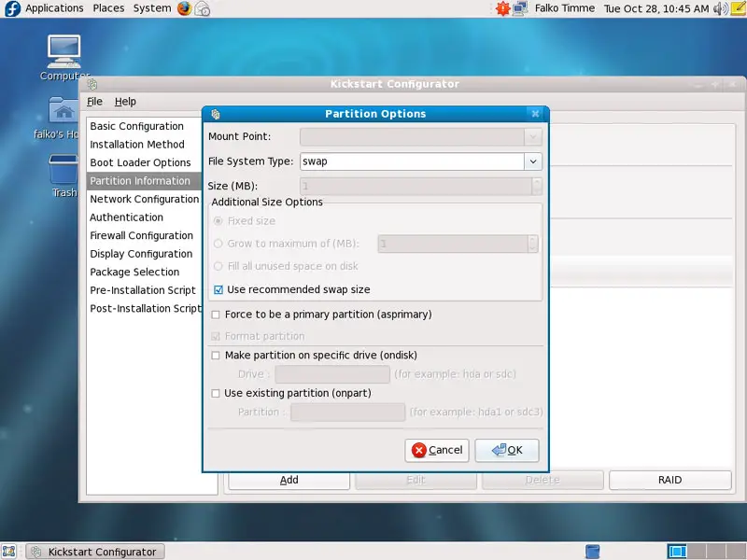Click the volume speaker icon
This screenshot has height=560, width=747.
[720, 8]
